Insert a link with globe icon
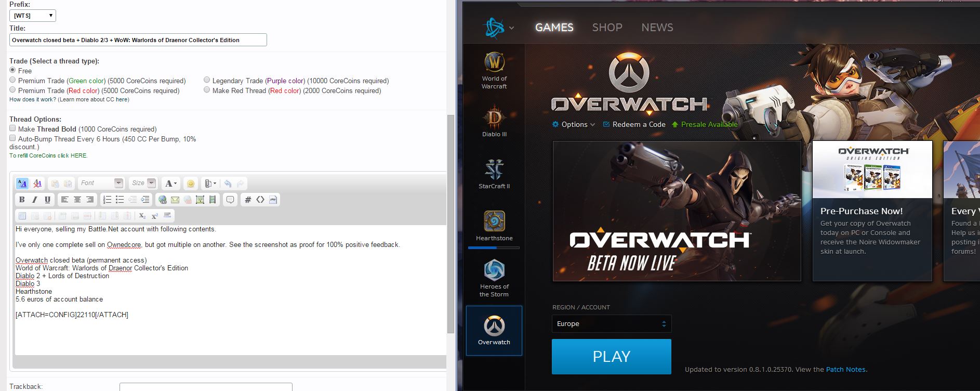980x391 pixels. tap(162, 199)
